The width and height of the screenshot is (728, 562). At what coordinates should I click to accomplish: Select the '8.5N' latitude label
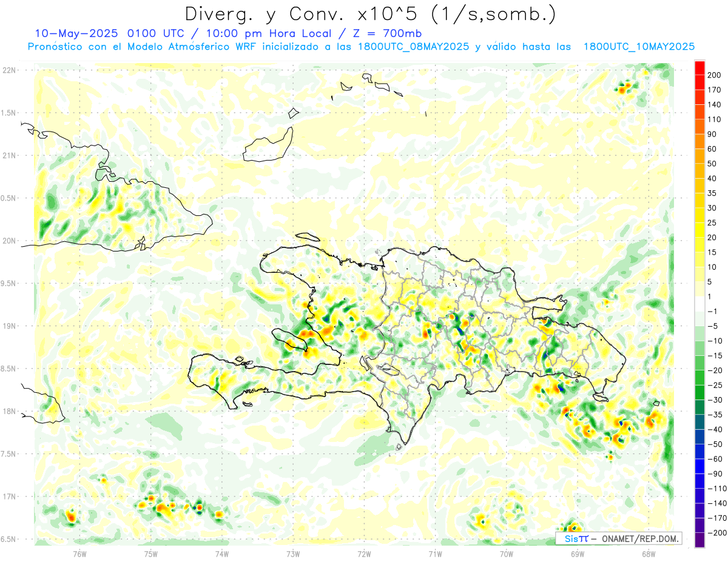tap(8, 369)
